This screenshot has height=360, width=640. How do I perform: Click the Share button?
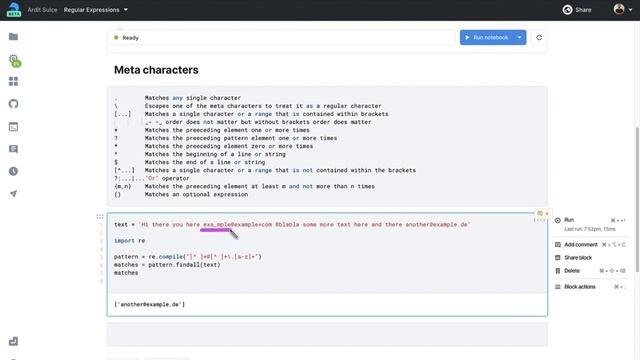577,10
